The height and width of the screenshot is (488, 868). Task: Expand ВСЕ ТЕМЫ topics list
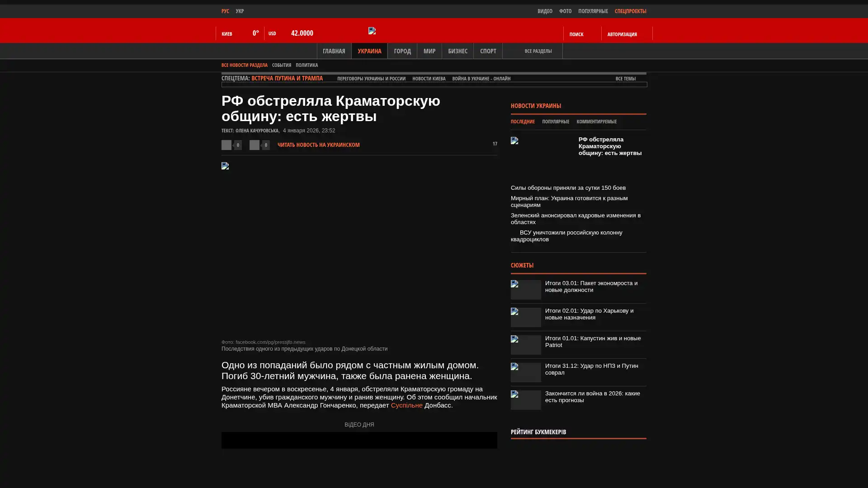tap(625, 79)
